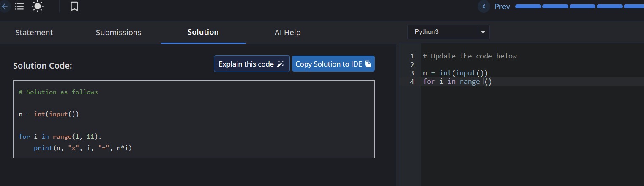644x186 pixels.
Task: Place cursor on editor line 4 for-loop
Action: tap(457, 81)
